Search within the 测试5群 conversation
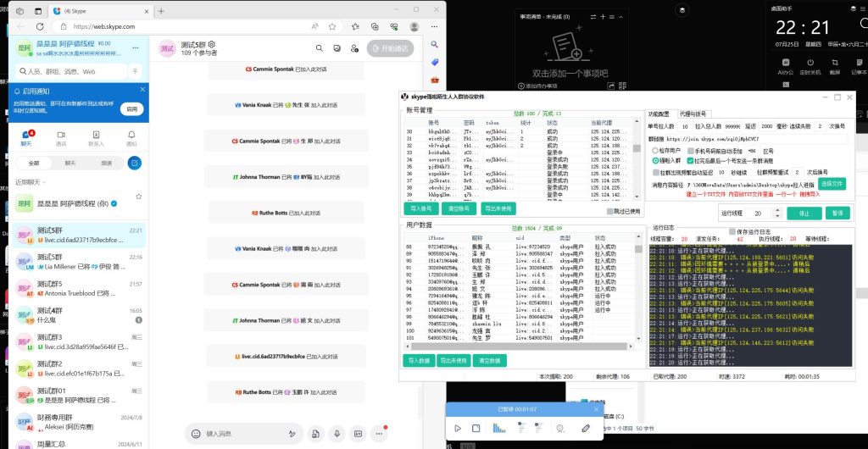 tap(320, 48)
